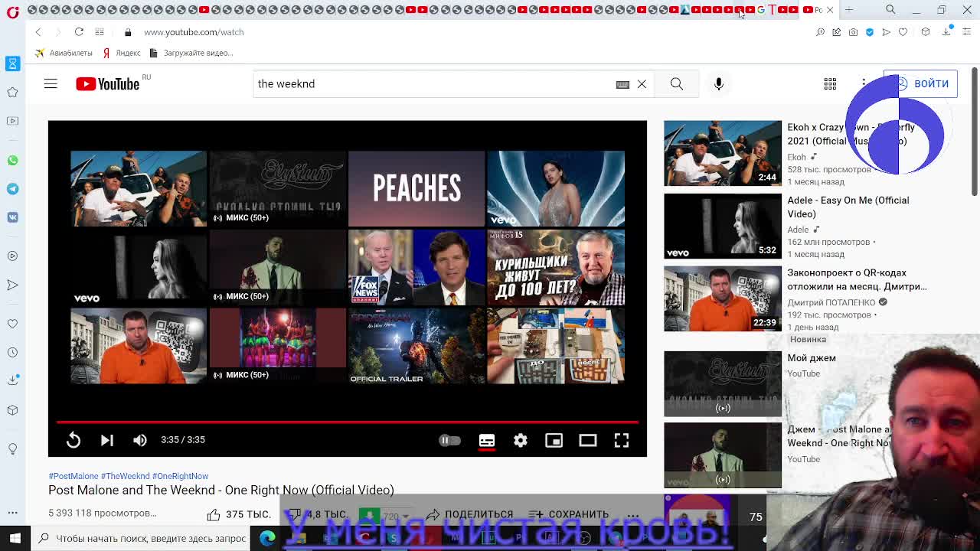Open 'Курильщики живут до 100 лет?' suggestion

click(x=556, y=267)
